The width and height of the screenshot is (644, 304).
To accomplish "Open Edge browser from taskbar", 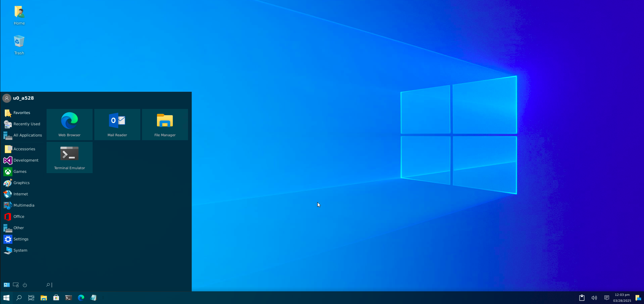I will coord(81,298).
